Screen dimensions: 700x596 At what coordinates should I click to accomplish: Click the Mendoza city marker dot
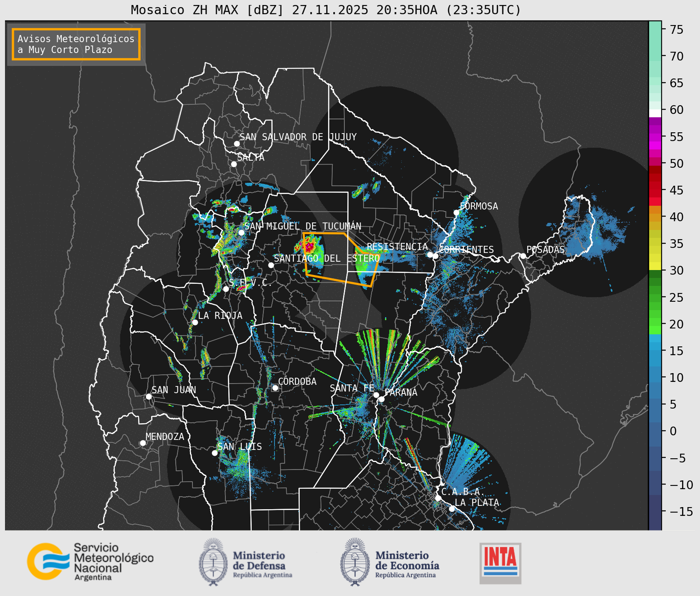143,443
